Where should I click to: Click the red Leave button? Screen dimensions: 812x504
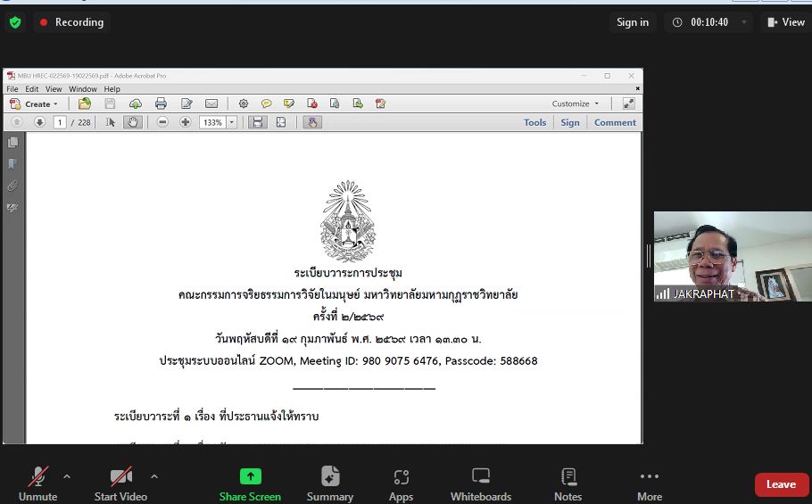tap(781, 484)
